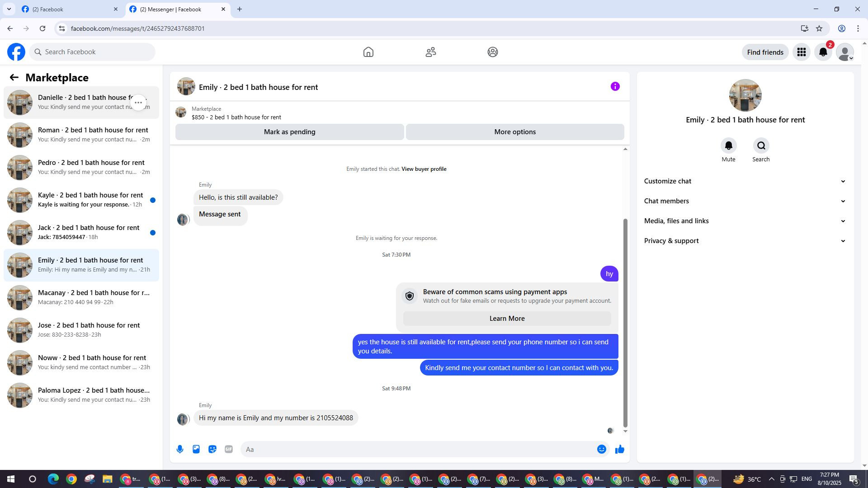Click the voice clip microphone icon
868x488 pixels.
[x=180, y=449]
